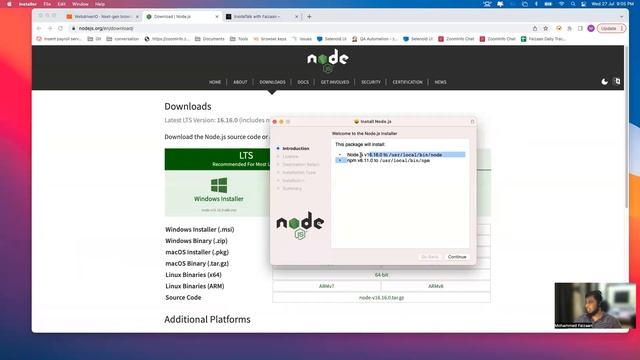Screen dimensions: 640x360
Task: Click the nodejs.org address bar
Action: coord(300,29)
